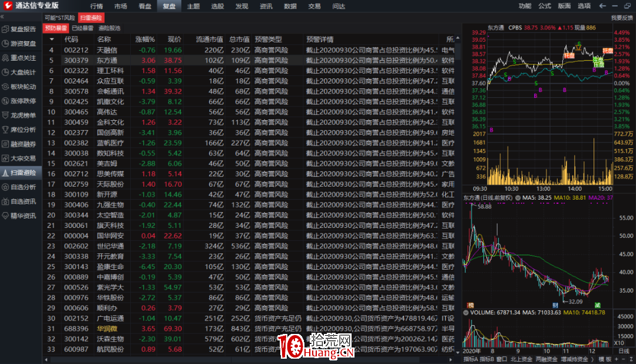Open the 市场 menu
The image size is (636, 364).
coord(121,6)
